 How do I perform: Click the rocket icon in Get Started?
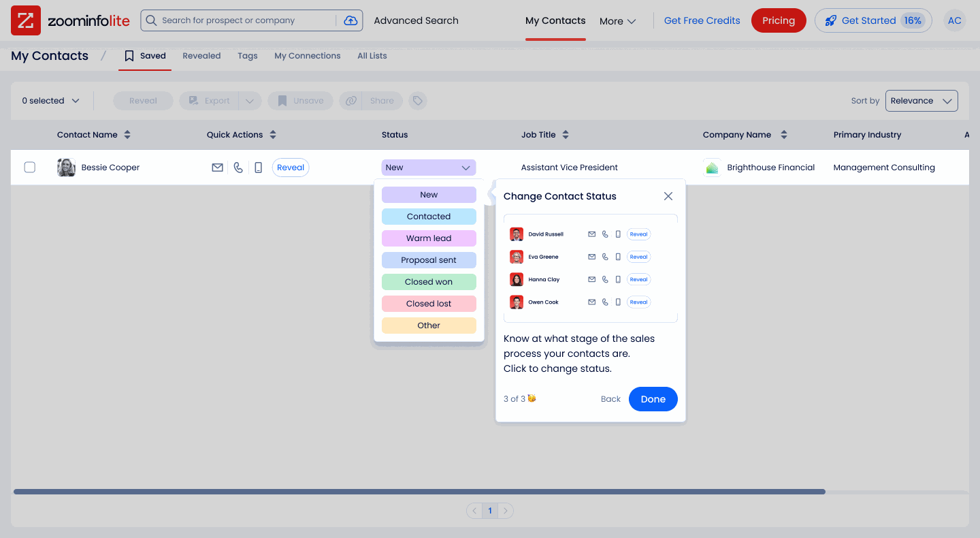pos(830,20)
